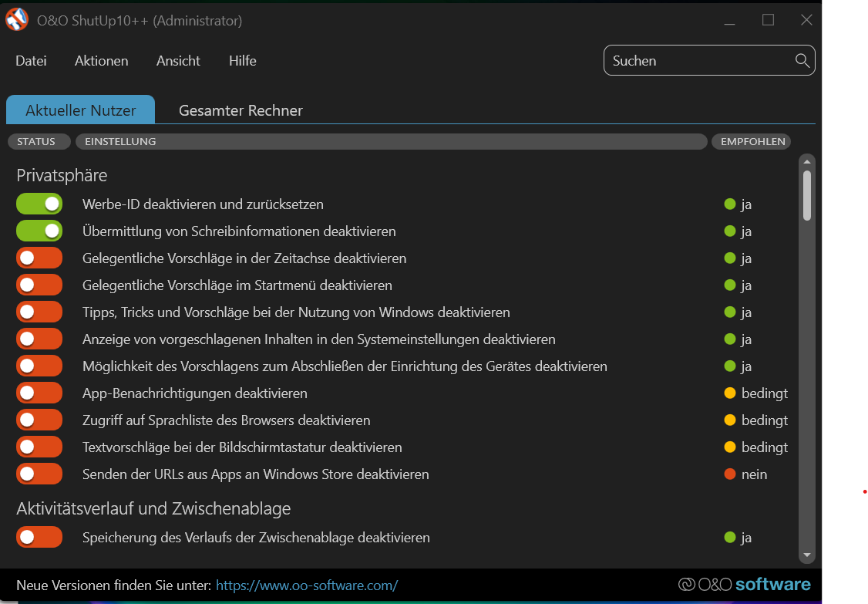Sort by STATUS column header
This screenshot has width=868, height=604.
click(39, 141)
